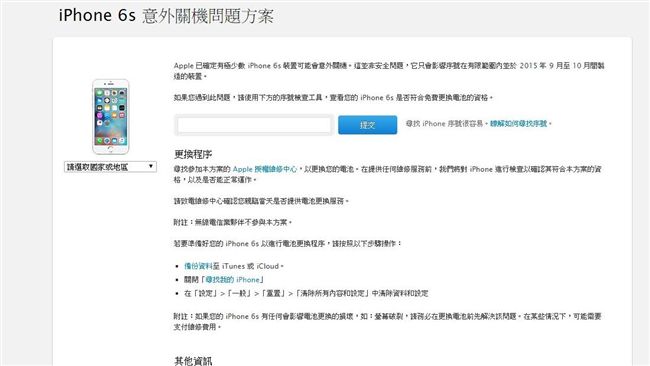The width and height of the screenshot is (650, 366).
Task: Click the blue 提交 submit button
Action: tap(367, 125)
